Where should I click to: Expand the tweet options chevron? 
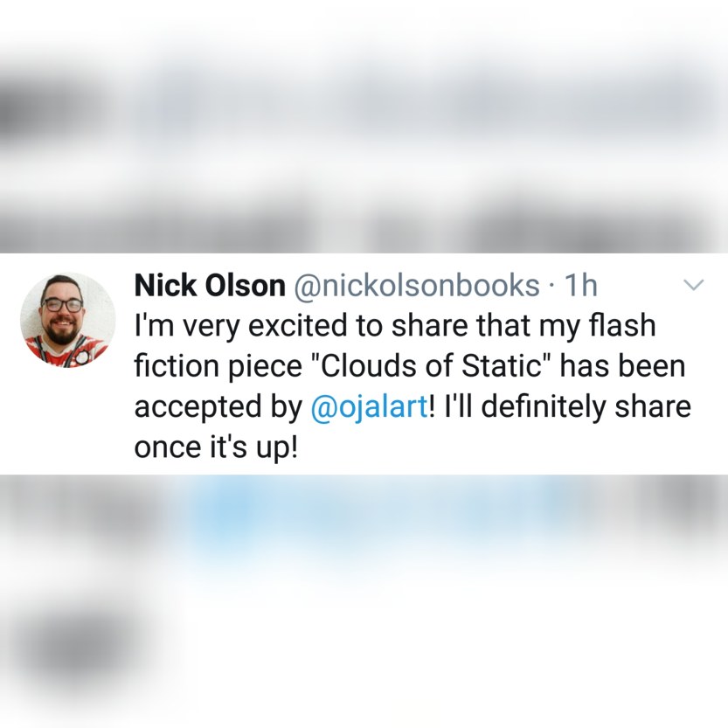click(x=694, y=284)
